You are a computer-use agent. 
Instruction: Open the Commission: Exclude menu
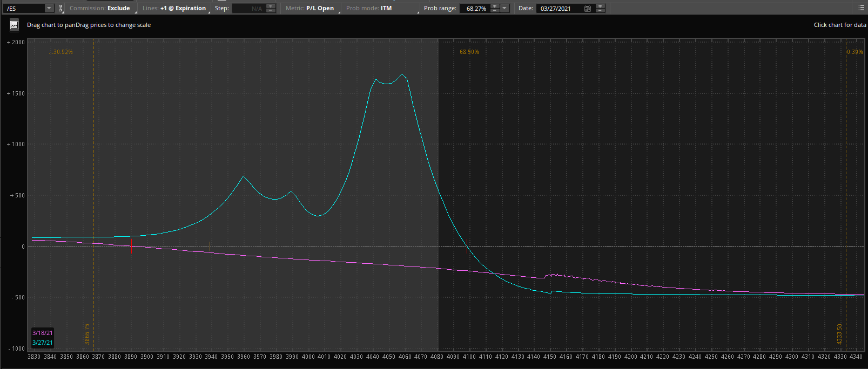point(101,8)
